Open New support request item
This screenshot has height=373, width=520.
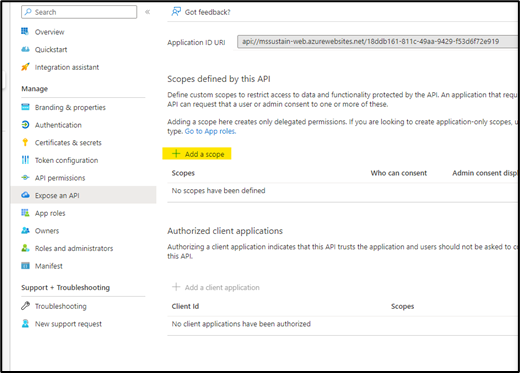pyautogui.click(x=68, y=324)
